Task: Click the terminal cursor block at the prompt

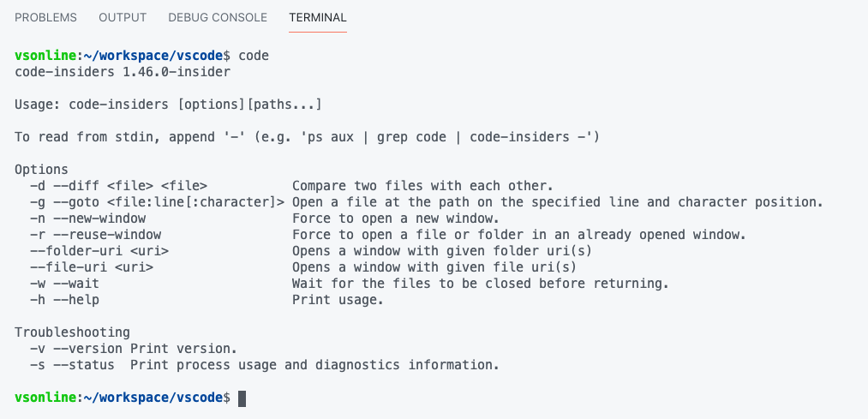Action: click(x=242, y=398)
